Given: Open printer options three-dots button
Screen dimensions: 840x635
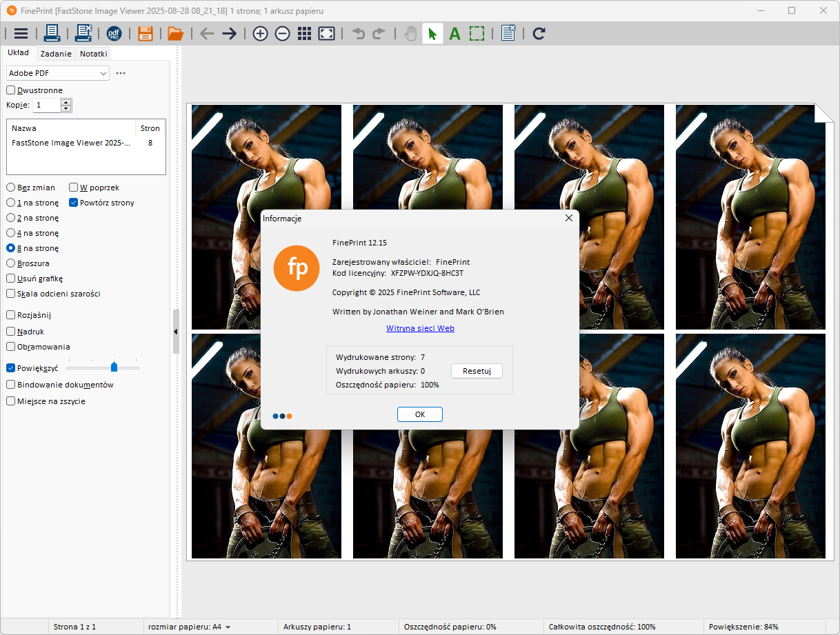Looking at the screenshot, I should [x=121, y=73].
